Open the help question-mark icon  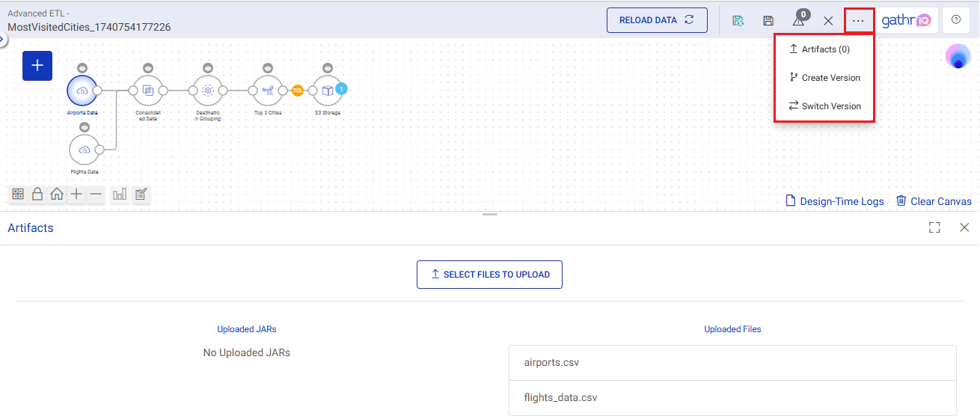point(955,20)
